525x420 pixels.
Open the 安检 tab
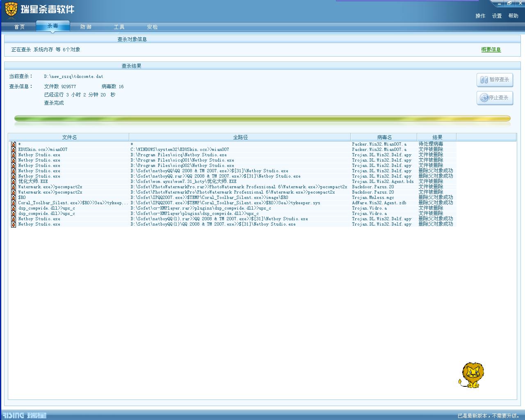152,27
